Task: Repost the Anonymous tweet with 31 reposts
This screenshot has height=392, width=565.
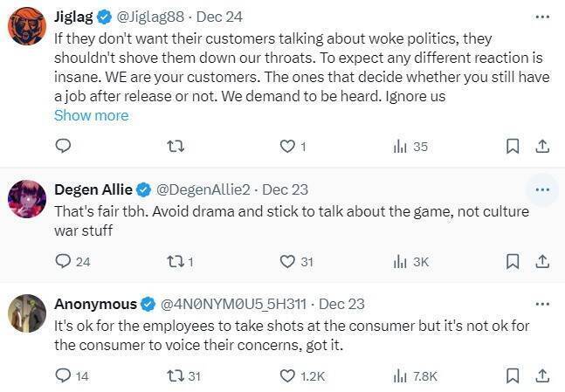Action: pos(175,375)
